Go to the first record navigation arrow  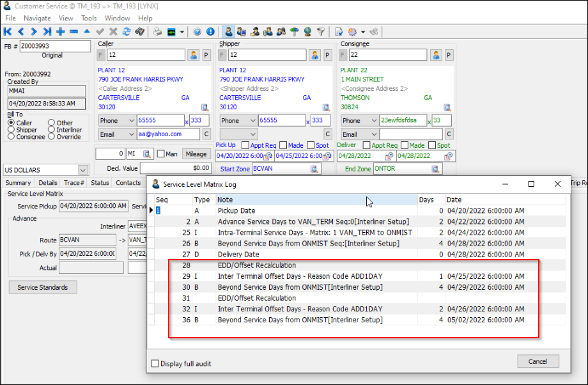tap(8, 31)
